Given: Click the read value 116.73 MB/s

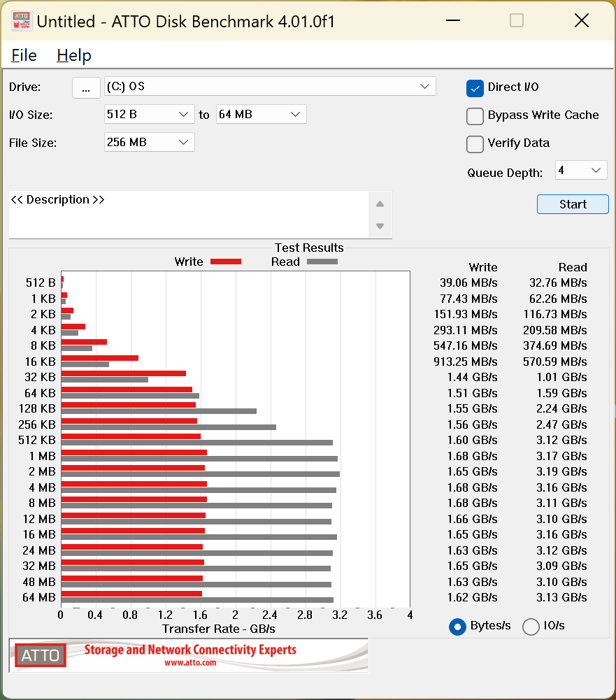Looking at the screenshot, I should pyautogui.click(x=555, y=314).
